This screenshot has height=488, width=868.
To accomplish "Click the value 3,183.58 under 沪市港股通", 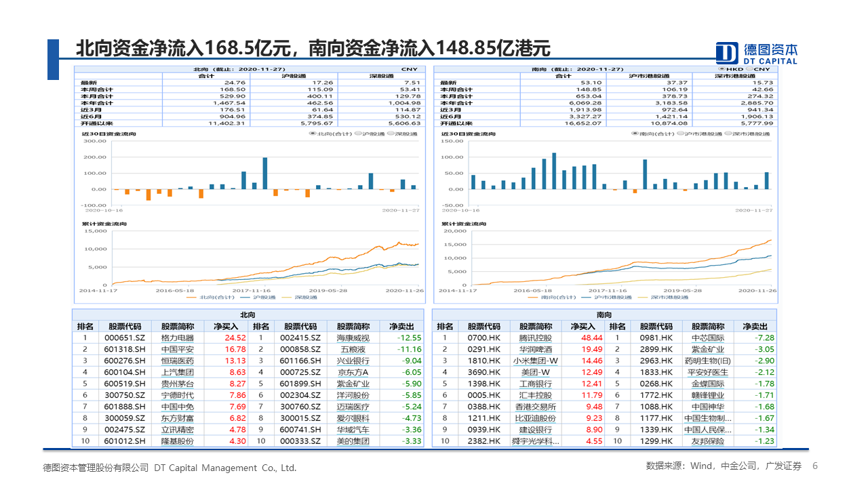I will 672,103.
